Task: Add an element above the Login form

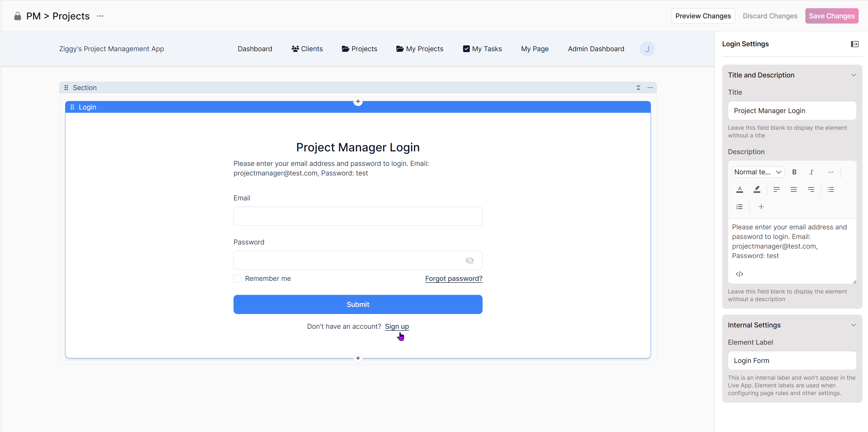Action: click(x=358, y=101)
